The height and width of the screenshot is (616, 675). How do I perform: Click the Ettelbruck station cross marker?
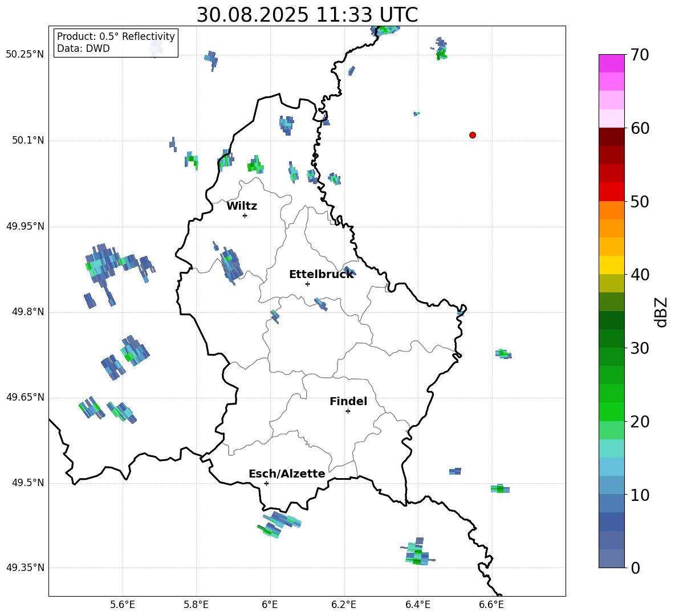(307, 284)
